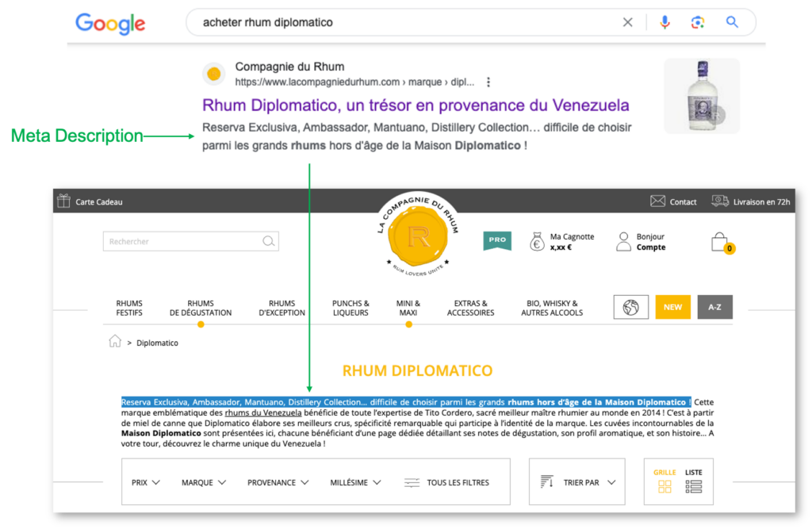
Task: Open the TRIER PAR sort dropdown
Action: coord(589,482)
